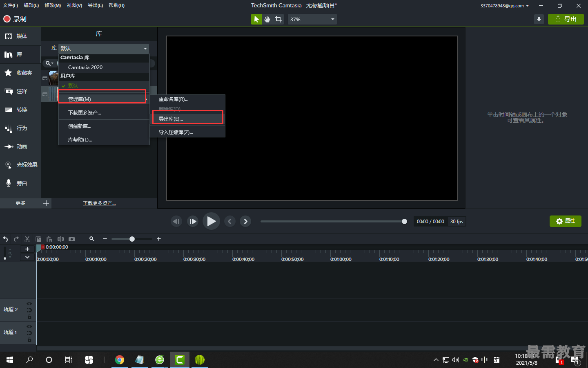Click the green 导出 export button
This screenshot has height=368, width=588.
click(566, 19)
